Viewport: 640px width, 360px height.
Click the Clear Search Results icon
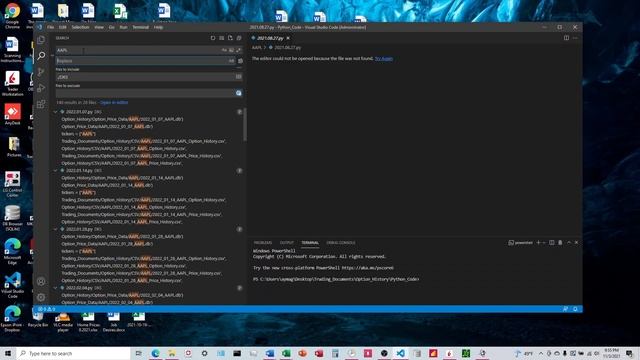tap(222, 38)
